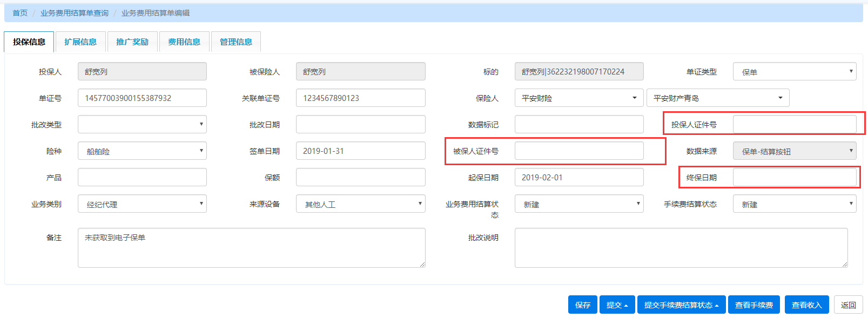
Task: Switch to the 扩展信息 tab
Action: point(80,42)
